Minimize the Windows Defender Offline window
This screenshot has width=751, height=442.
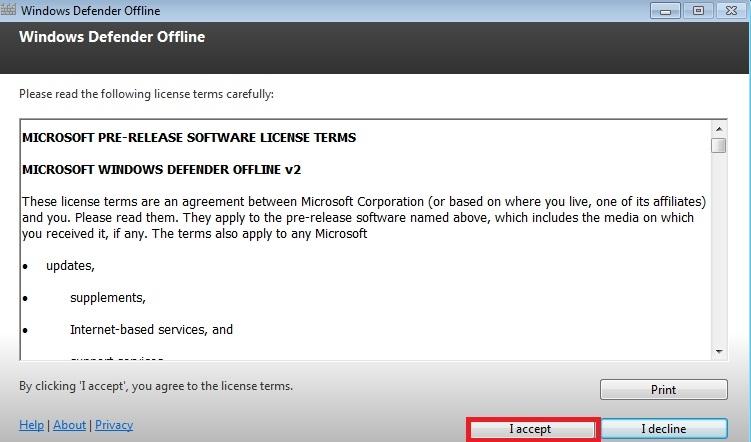click(x=665, y=11)
